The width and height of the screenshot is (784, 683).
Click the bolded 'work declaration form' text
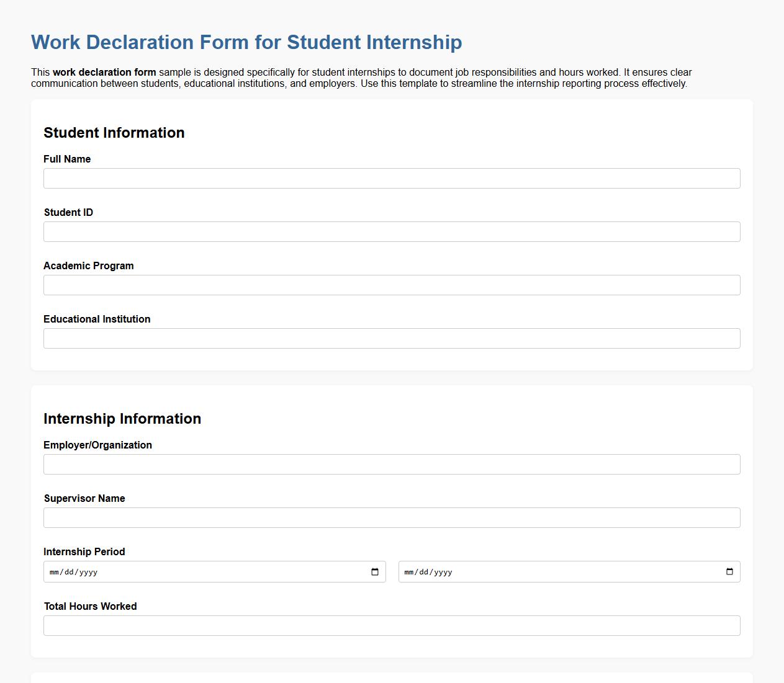[104, 72]
